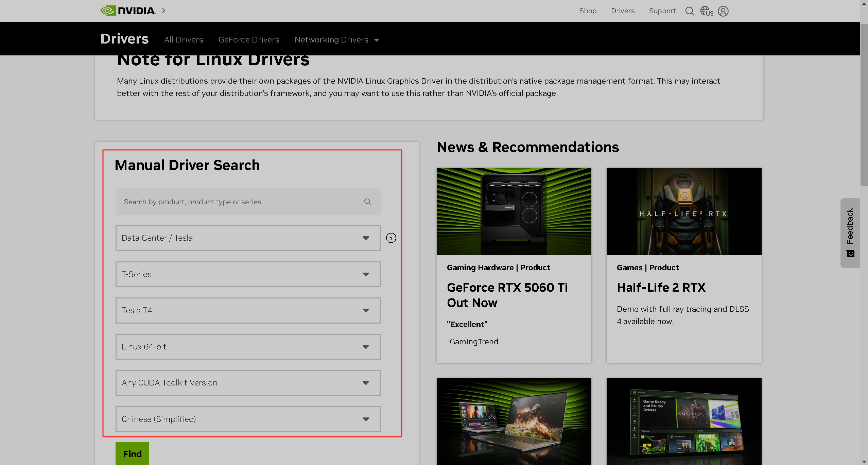
Task: Click the search icon inside product search box
Action: tap(367, 202)
